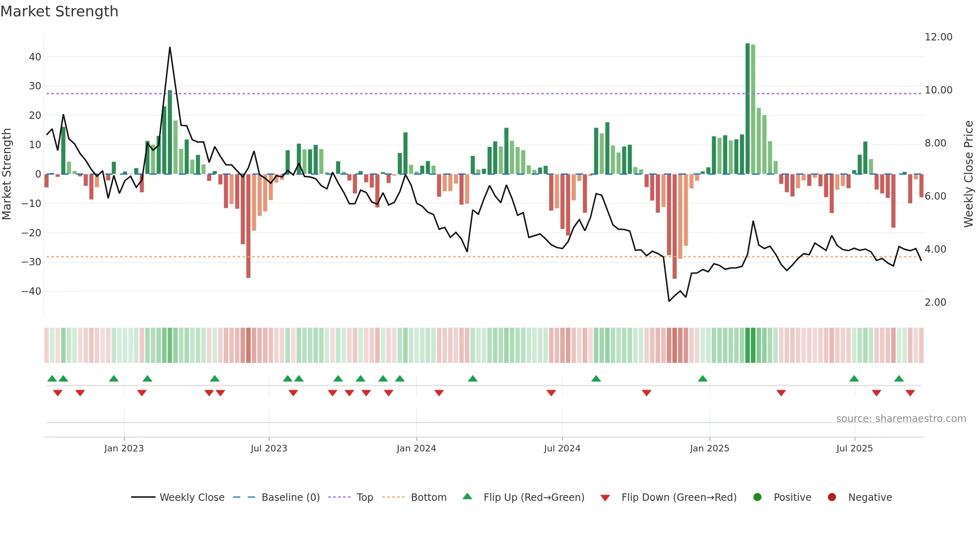Click the 40 tick on left axis
Viewport: 980px width, 551px height.
click(35, 57)
